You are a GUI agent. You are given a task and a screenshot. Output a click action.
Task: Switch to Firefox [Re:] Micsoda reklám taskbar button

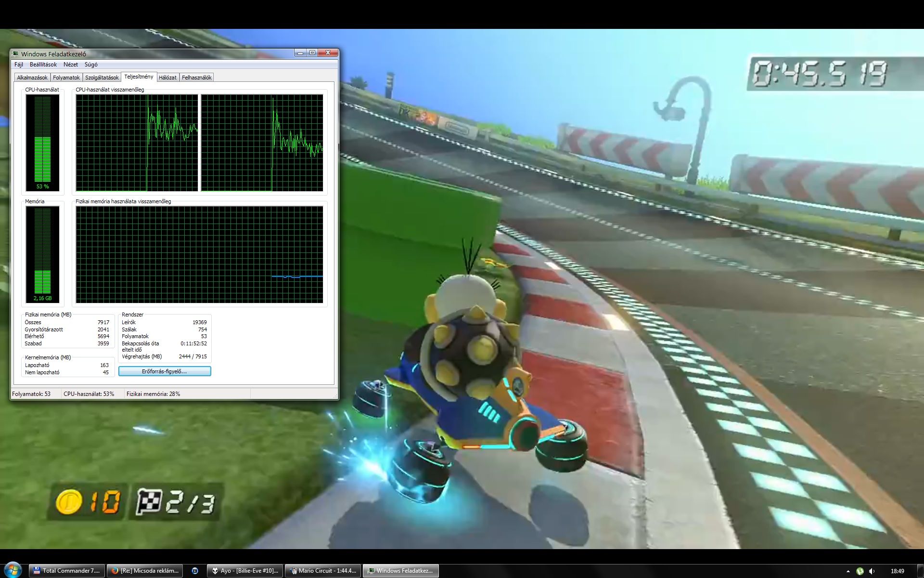(145, 571)
